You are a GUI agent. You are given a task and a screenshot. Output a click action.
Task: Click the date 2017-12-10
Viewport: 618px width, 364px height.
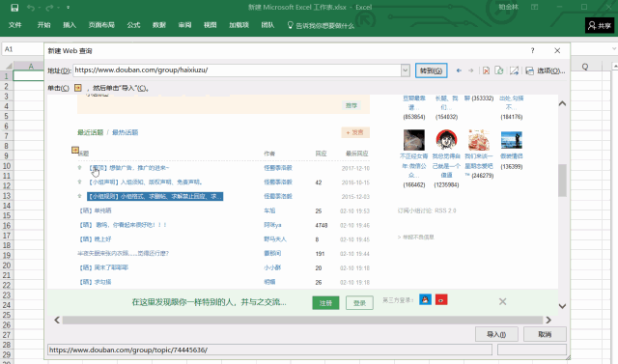[x=355, y=168]
